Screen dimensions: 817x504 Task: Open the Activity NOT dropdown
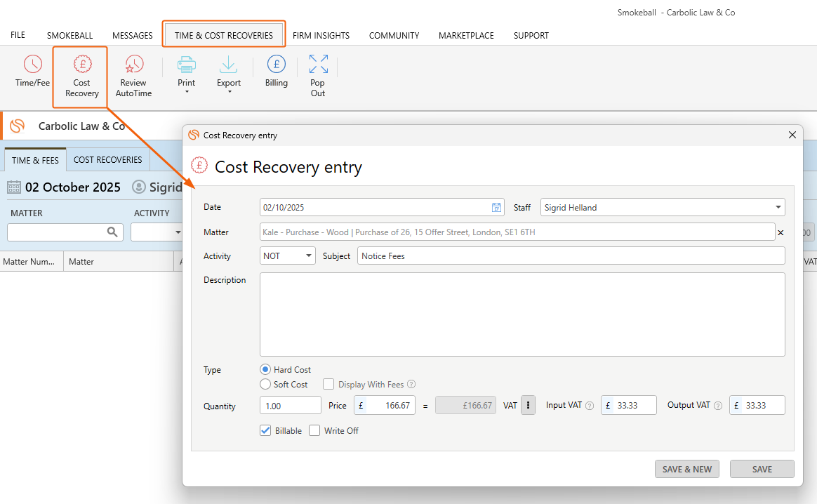pos(309,256)
